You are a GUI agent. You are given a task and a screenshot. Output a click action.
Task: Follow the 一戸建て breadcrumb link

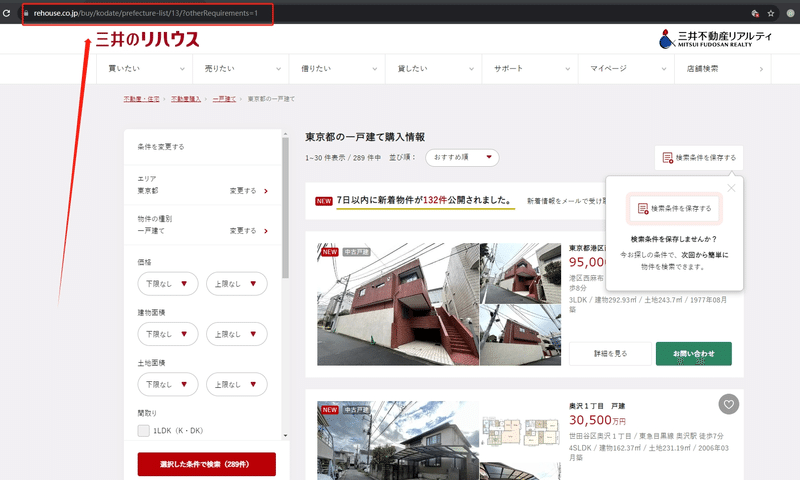(224, 99)
